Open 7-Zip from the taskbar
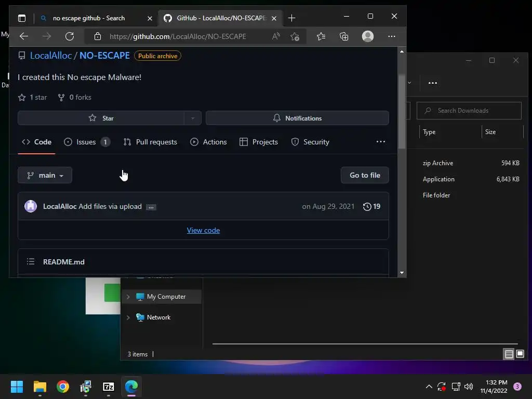The image size is (532, 399). pos(109,387)
